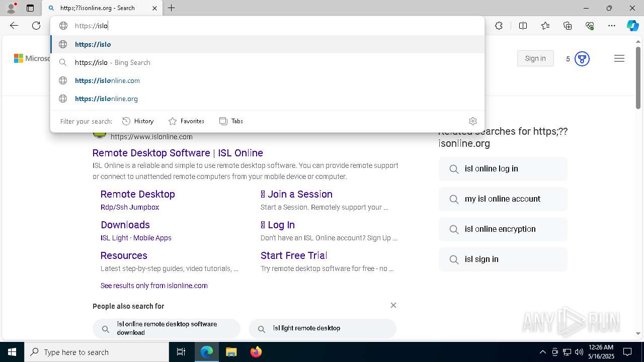Open Settings and more ellipsis menu

(x=612, y=26)
